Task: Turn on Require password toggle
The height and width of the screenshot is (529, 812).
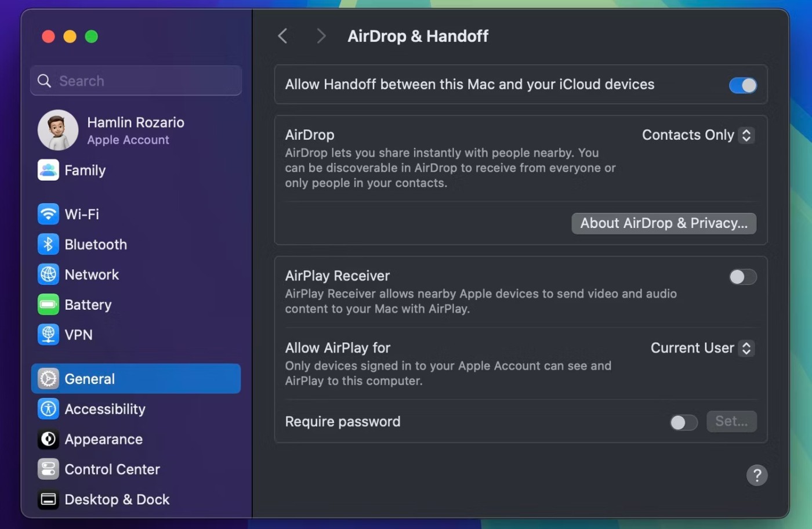Action: point(683,422)
